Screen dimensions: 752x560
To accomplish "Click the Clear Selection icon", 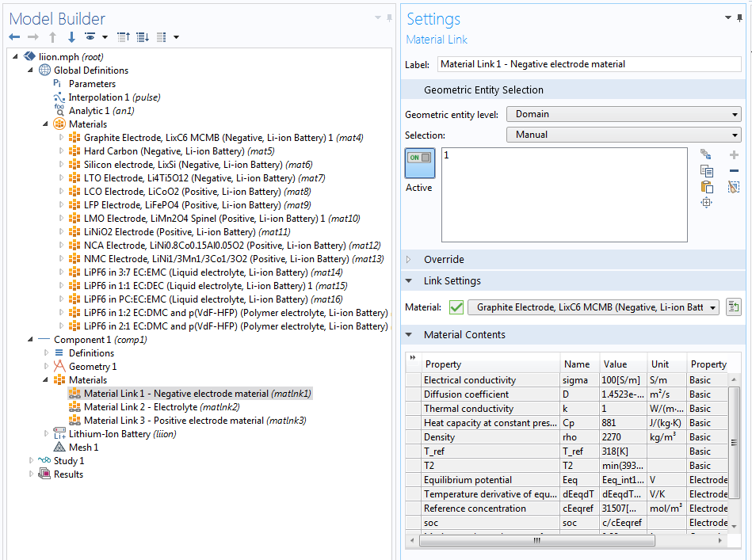I will point(734,187).
